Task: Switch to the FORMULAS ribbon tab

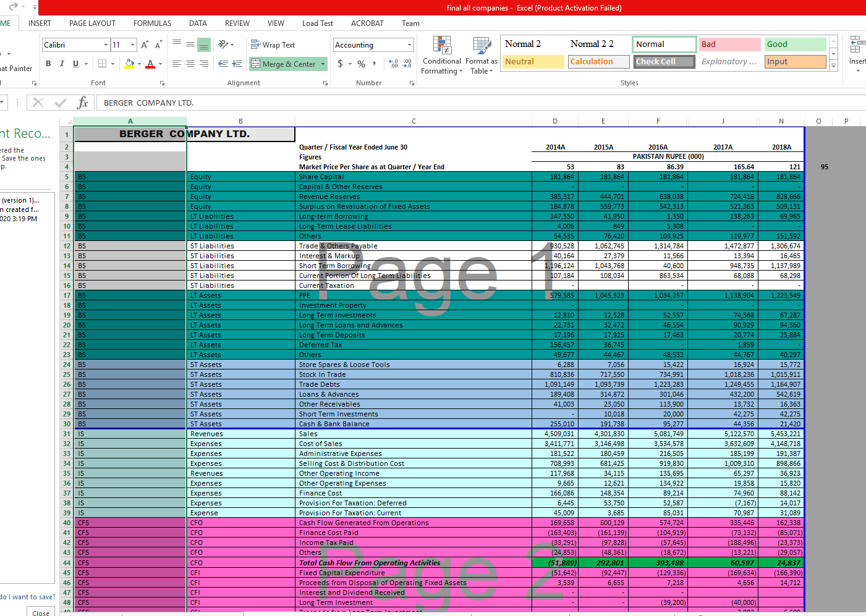Action: click(152, 23)
